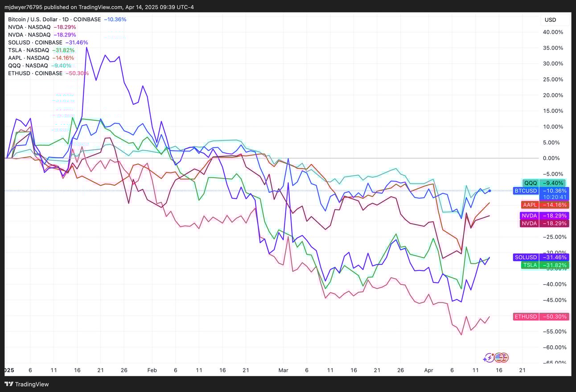Click the ETHUSD −50.30% price scale label
The image size is (576, 392).
click(x=541, y=317)
